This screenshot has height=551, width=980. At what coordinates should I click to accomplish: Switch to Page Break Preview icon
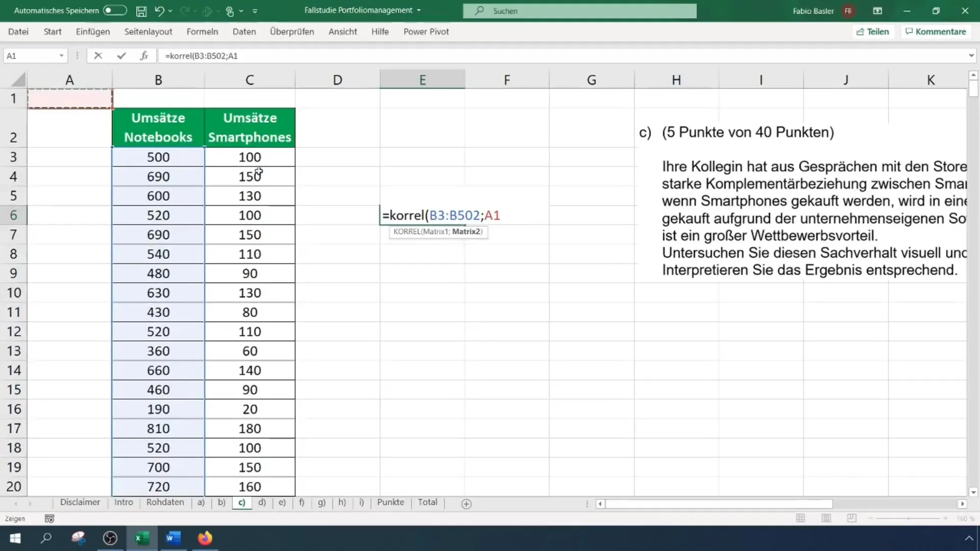click(x=851, y=518)
